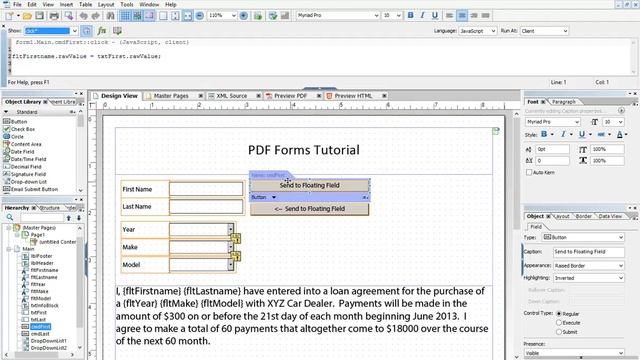Open the Show event dropdown

pyautogui.click(x=75, y=31)
